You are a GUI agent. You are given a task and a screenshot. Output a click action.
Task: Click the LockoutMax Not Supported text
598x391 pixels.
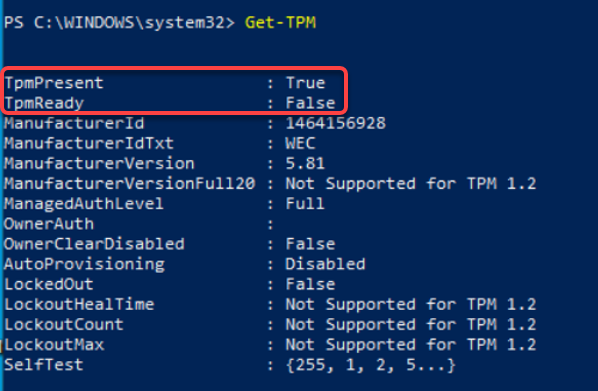click(x=411, y=345)
